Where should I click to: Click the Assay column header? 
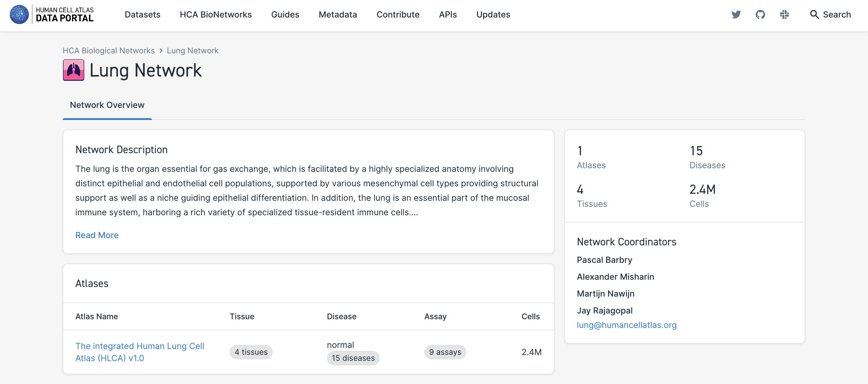(435, 316)
